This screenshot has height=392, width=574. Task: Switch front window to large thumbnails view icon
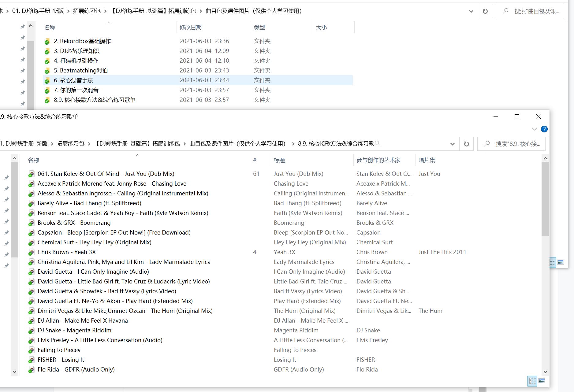click(542, 381)
